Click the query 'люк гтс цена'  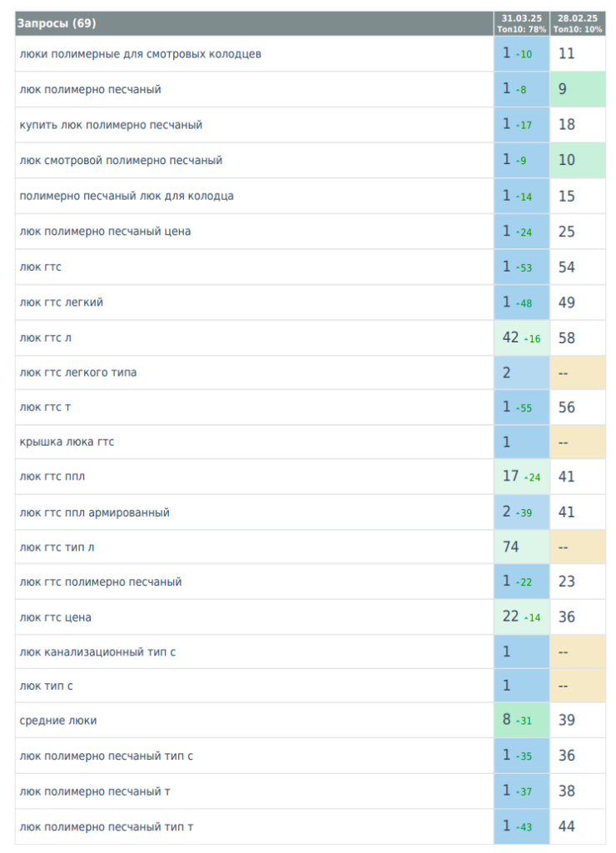[55, 617]
